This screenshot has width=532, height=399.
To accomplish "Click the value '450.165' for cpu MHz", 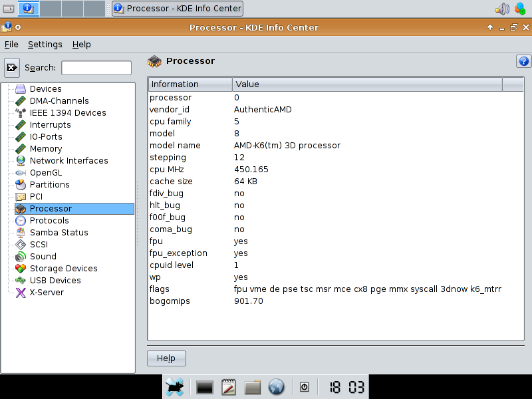I will [251, 170].
